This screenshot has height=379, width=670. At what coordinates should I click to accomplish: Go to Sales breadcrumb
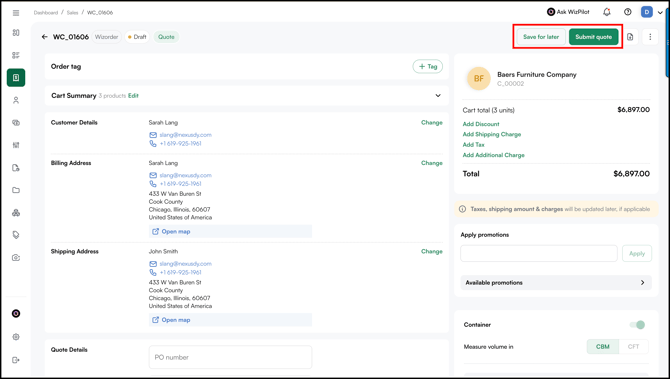[72, 13]
